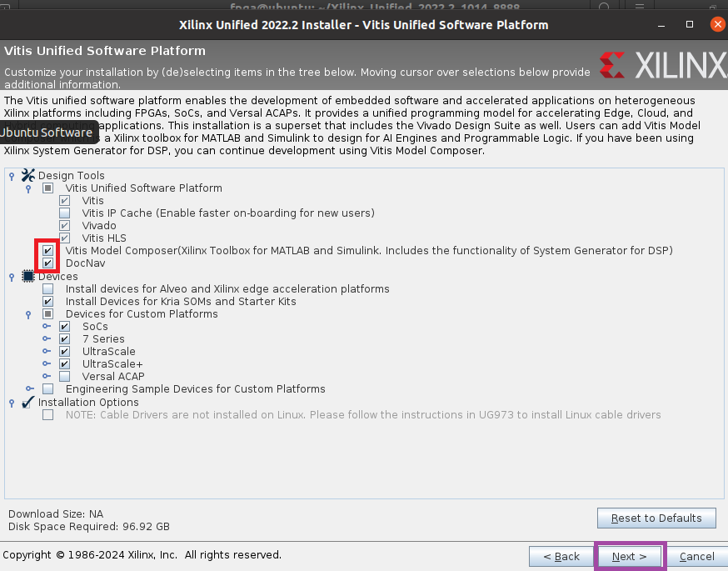
Task: Enable the Vitis IP Cache checkbox
Action: click(x=64, y=213)
